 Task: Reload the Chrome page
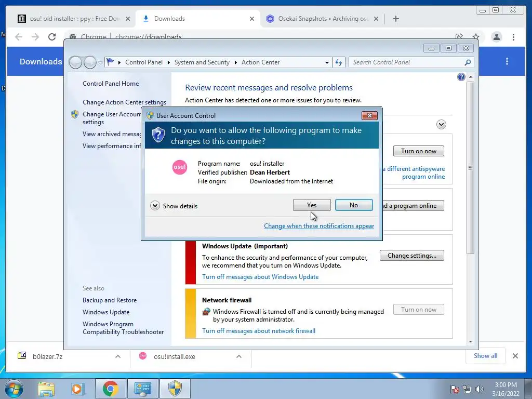pos(51,37)
